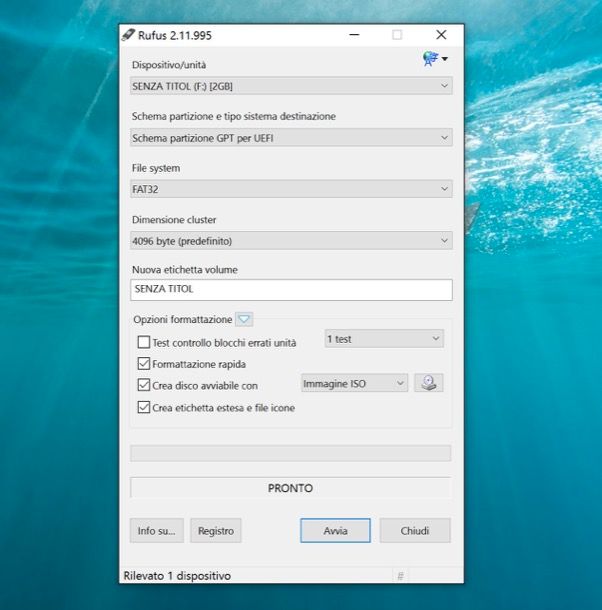Uncheck Formattazione rapida option
The width and height of the screenshot is (602, 610).
click(x=143, y=365)
